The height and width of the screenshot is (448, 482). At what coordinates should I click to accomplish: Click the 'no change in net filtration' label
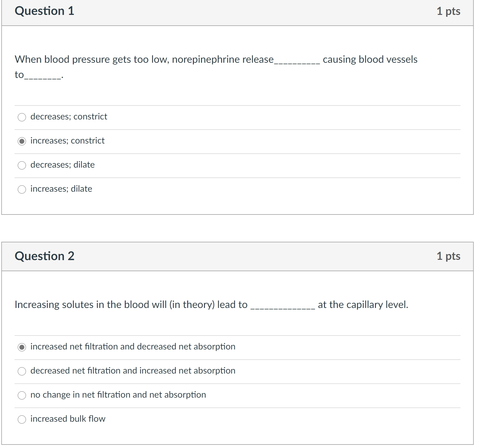click(118, 395)
